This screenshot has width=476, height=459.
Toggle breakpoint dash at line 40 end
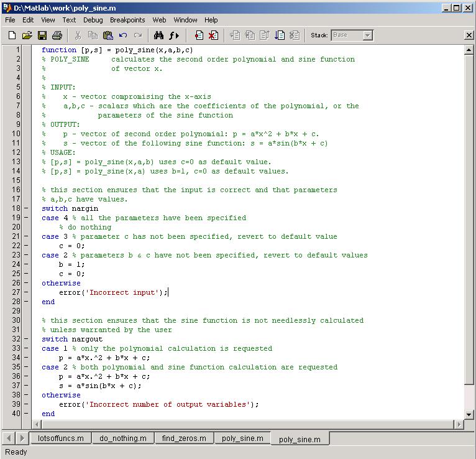27,414
